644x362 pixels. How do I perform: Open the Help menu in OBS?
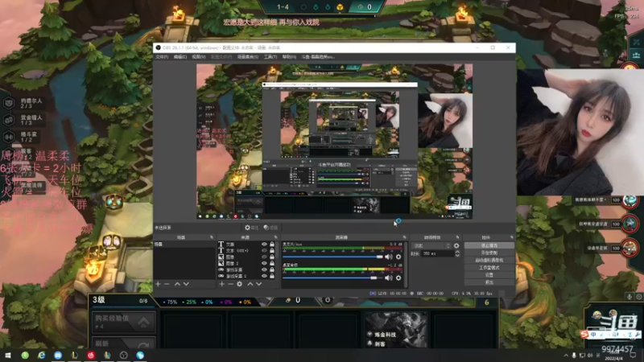click(x=289, y=57)
